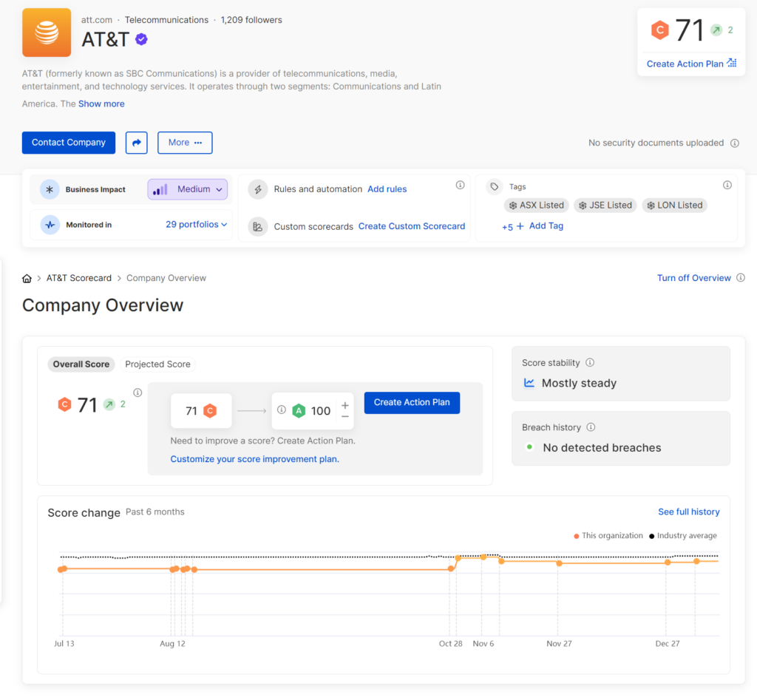Click Create Custom Scorecard link
This screenshot has height=700, width=757.
point(412,226)
